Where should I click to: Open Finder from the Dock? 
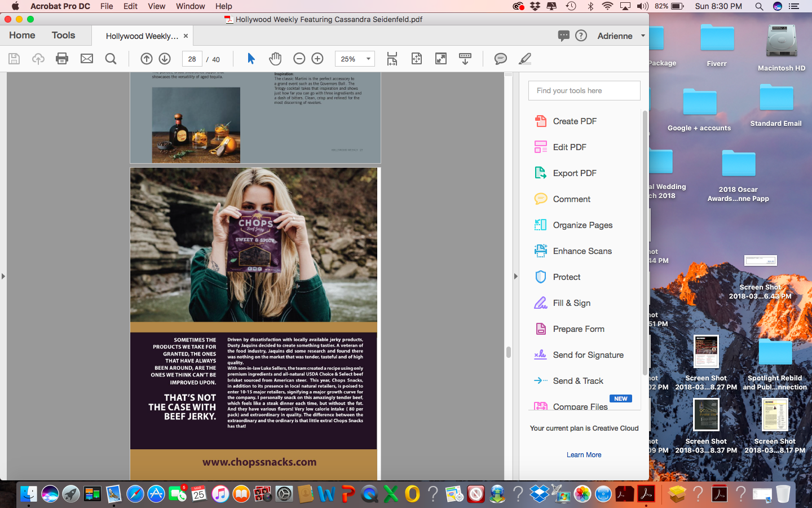(29, 494)
